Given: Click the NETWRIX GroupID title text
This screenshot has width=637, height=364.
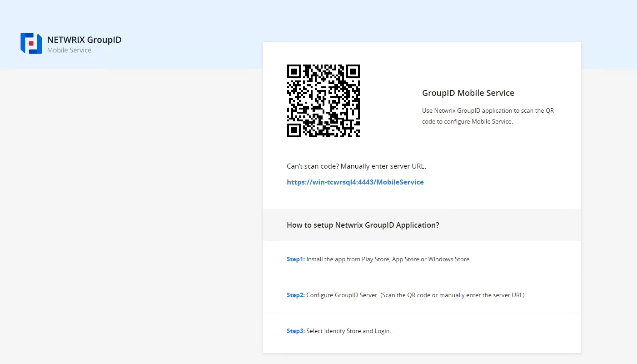Looking at the screenshot, I should [x=85, y=40].
